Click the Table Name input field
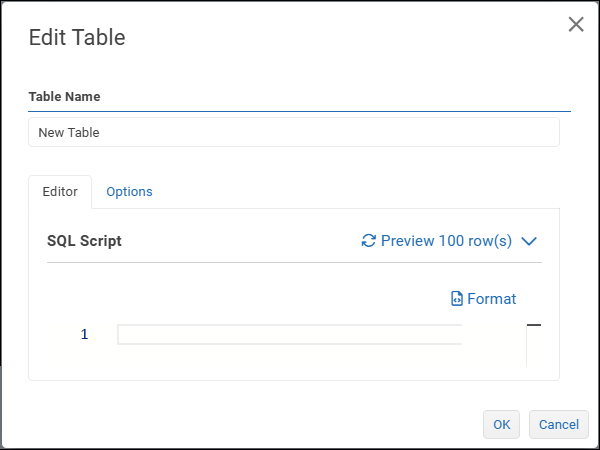 point(293,132)
